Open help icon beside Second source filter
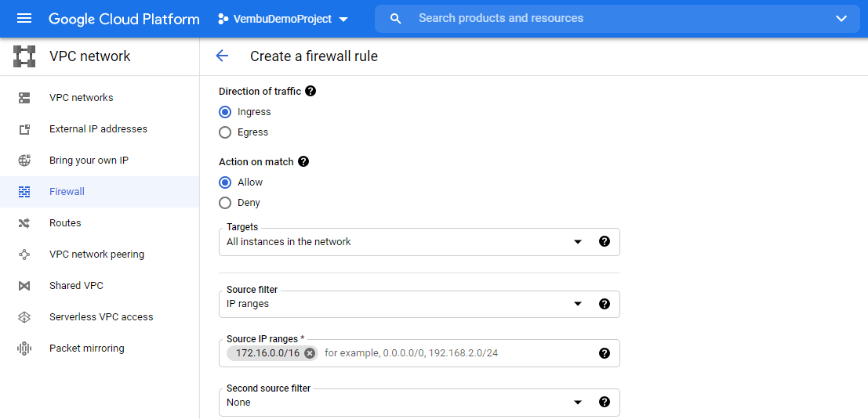 click(x=605, y=403)
